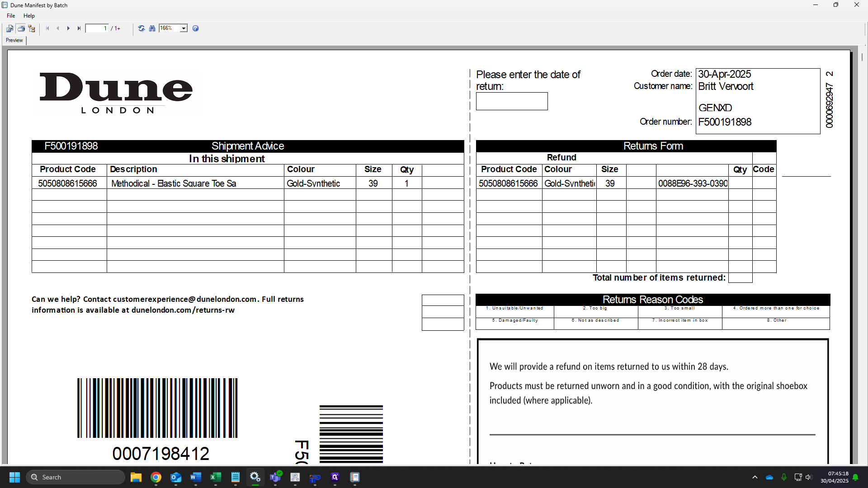Open the Notepad taskbar icon
The width and height of the screenshot is (868, 488).
click(236, 477)
